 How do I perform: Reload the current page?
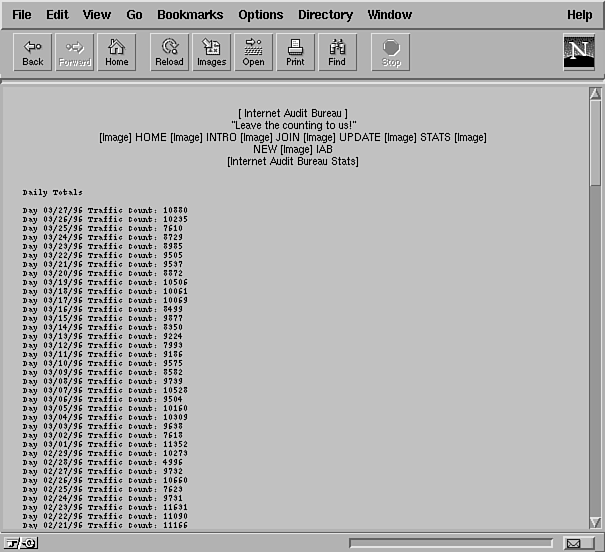(x=169, y=52)
